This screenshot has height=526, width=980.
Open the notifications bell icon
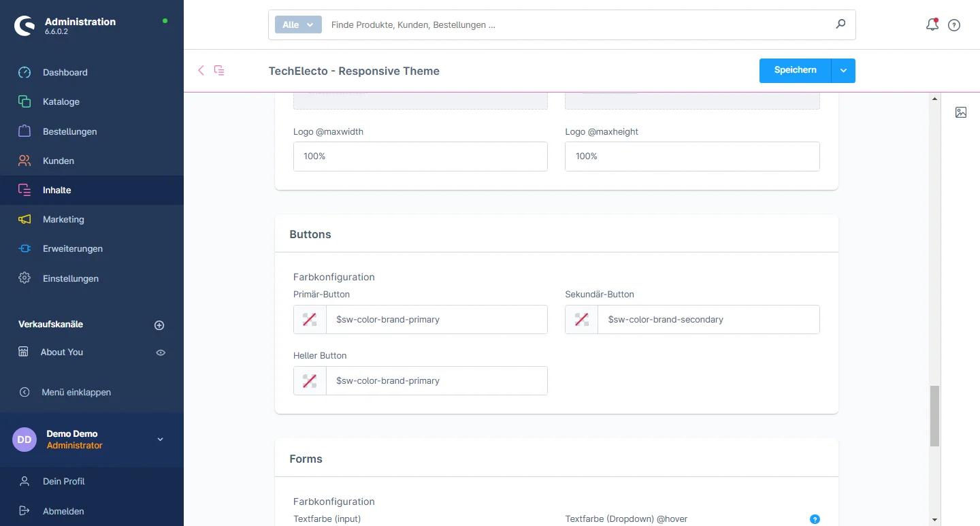[932, 25]
